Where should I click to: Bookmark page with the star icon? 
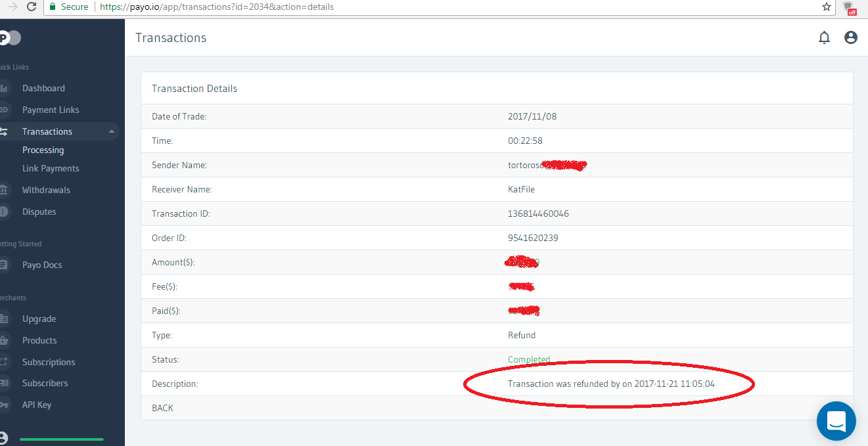(x=827, y=7)
